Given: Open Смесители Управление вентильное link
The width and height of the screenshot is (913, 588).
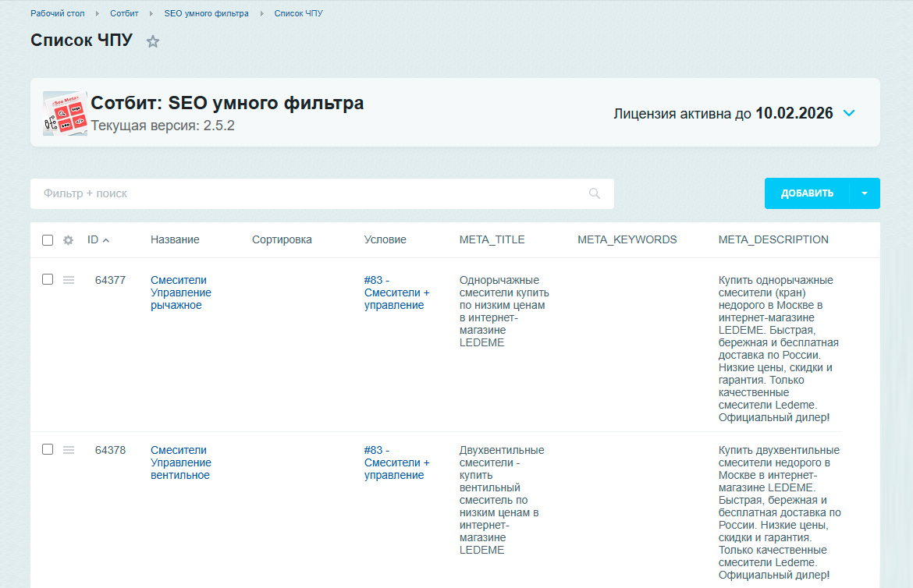Looking at the screenshot, I should pyautogui.click(x=180, y=462).
